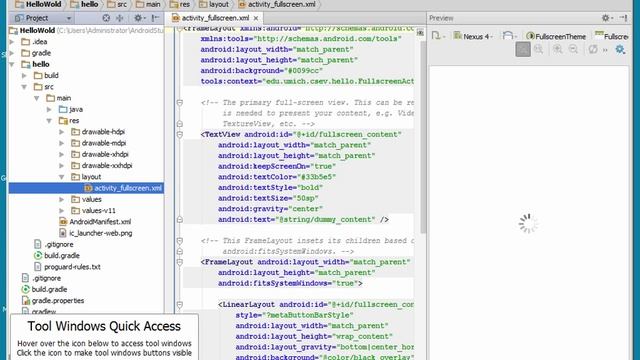Image resolution: width=640 pixels, height=360 pixels.
Task: Expand the build folder arrow
Action: point(24,76)
